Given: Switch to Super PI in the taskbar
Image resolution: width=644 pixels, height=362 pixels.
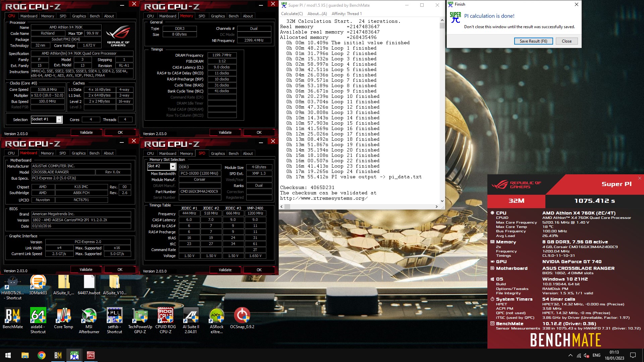Looking at the screenshot, I should click(x=74, y=355).
